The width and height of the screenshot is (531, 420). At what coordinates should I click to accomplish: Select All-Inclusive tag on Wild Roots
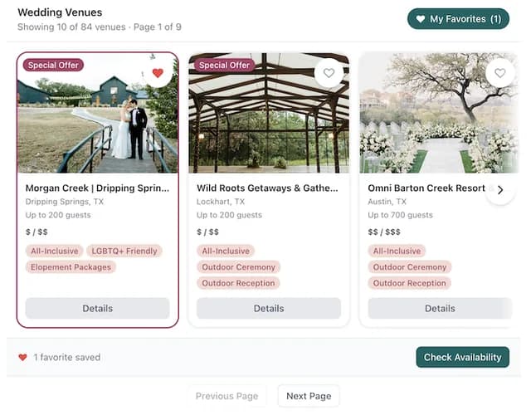[226, 251]
